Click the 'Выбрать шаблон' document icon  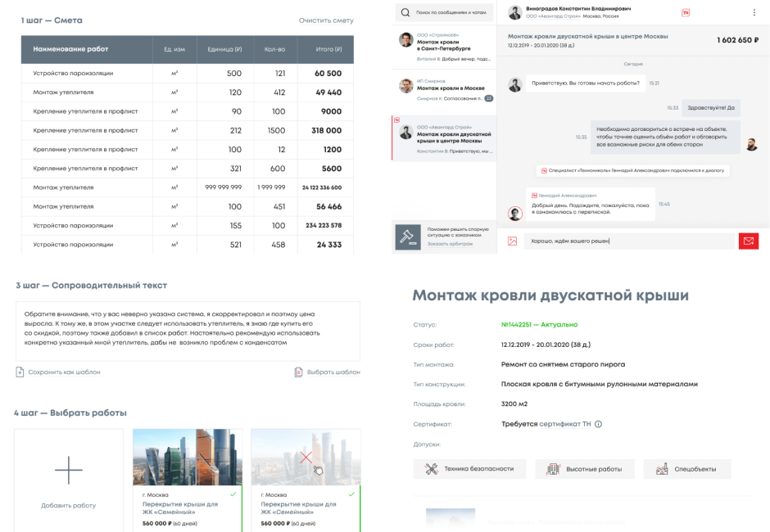coord(299,372)
